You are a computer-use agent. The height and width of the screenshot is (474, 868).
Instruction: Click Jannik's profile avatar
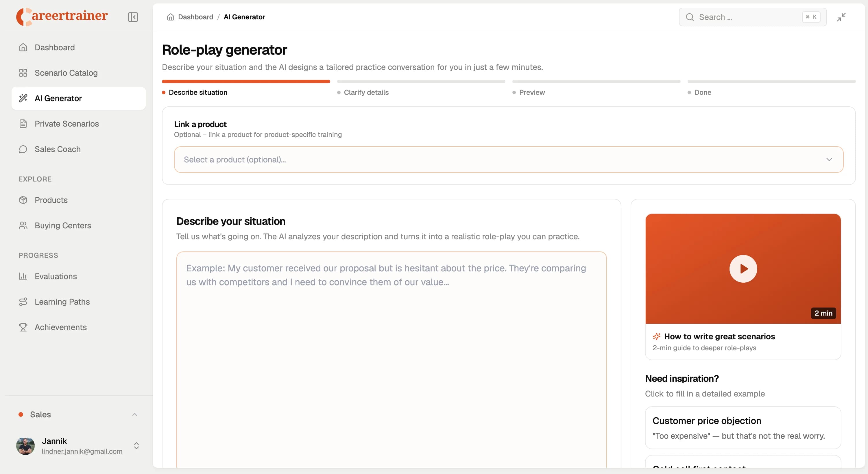coord(25,446)
